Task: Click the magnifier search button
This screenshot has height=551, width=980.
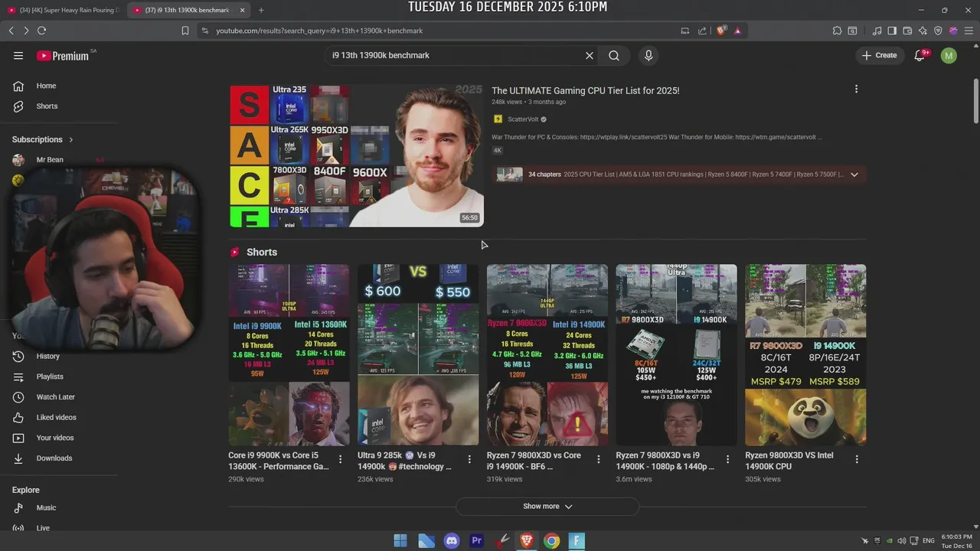Action: (614, 55)
